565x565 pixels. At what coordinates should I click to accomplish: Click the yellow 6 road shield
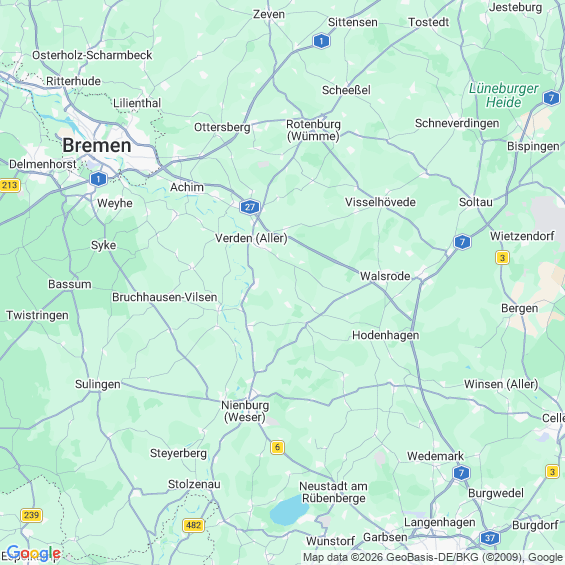tap(277, 447)
